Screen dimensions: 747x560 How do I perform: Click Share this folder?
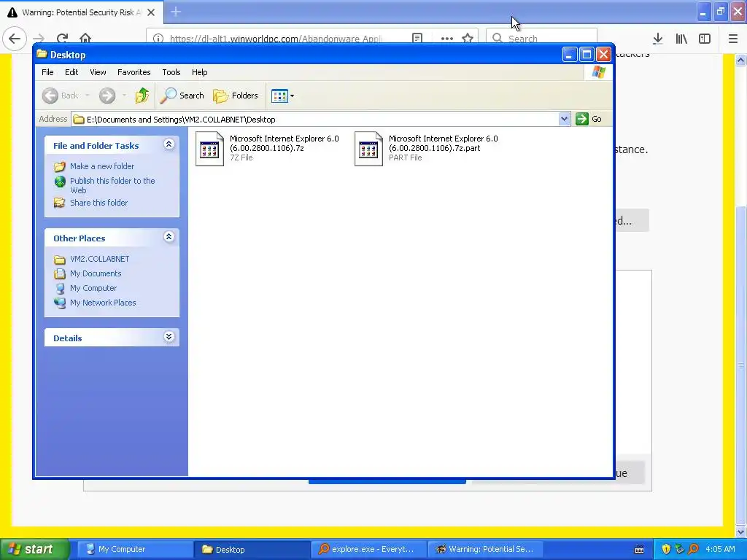click(98, 203)
